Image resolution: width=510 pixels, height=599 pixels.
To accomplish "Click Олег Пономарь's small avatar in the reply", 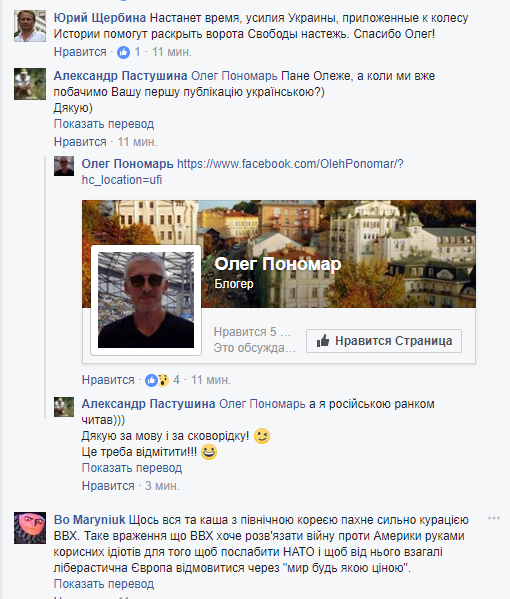I will [x=64, y=166].
